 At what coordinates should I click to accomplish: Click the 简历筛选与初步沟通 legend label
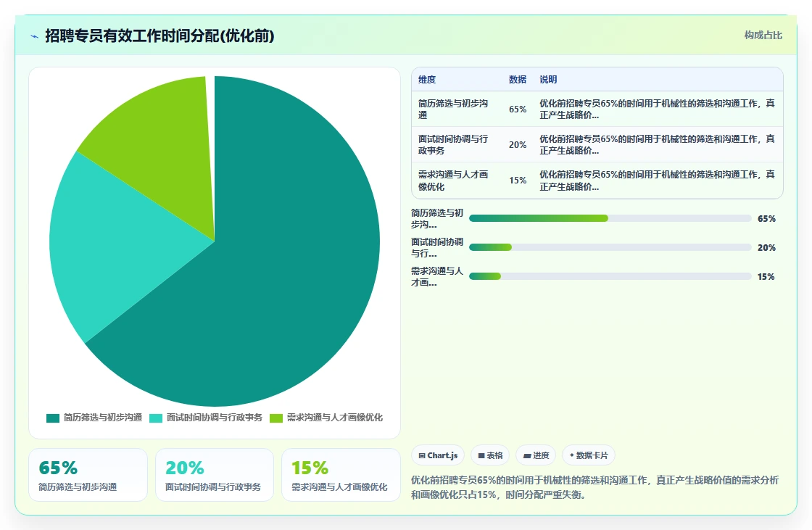coord(102,418)
